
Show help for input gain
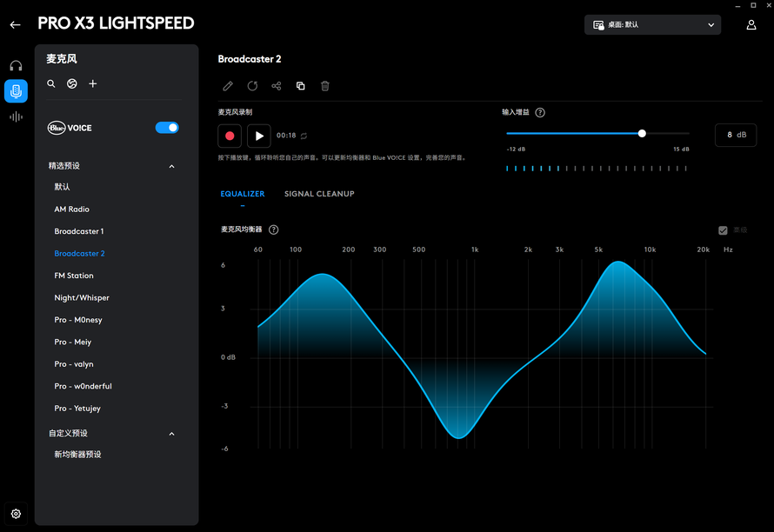pos(540,112)
